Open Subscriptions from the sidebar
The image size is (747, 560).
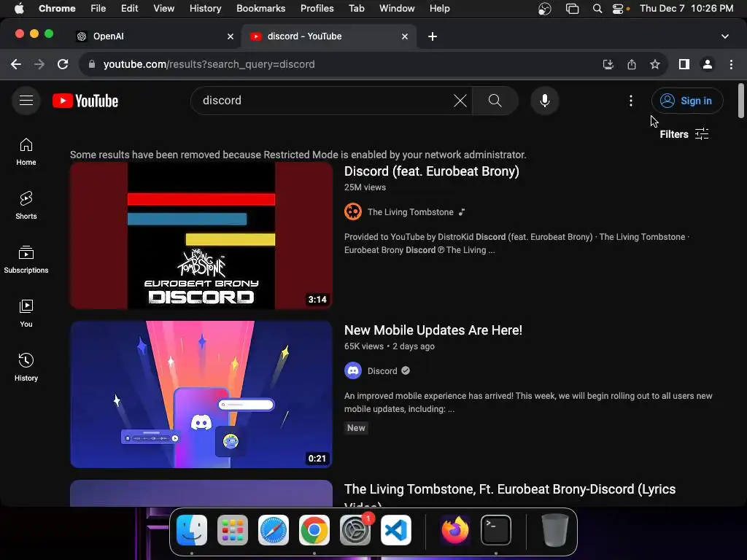pyautogui.click(x=26, y=260)
